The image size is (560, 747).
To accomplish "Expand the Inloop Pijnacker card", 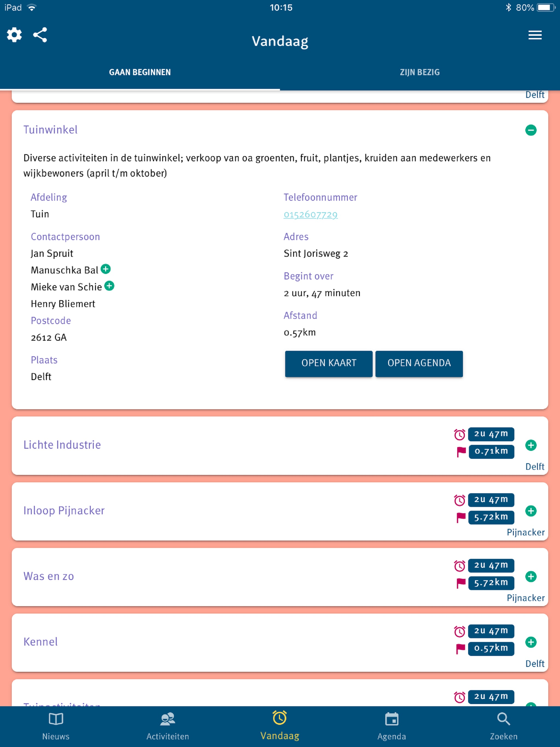I will 531,511.
